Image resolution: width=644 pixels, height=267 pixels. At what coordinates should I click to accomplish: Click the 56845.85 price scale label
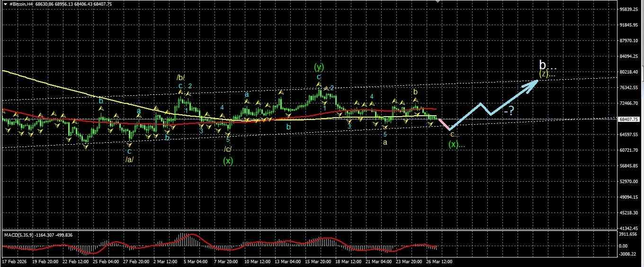(629, 166)
